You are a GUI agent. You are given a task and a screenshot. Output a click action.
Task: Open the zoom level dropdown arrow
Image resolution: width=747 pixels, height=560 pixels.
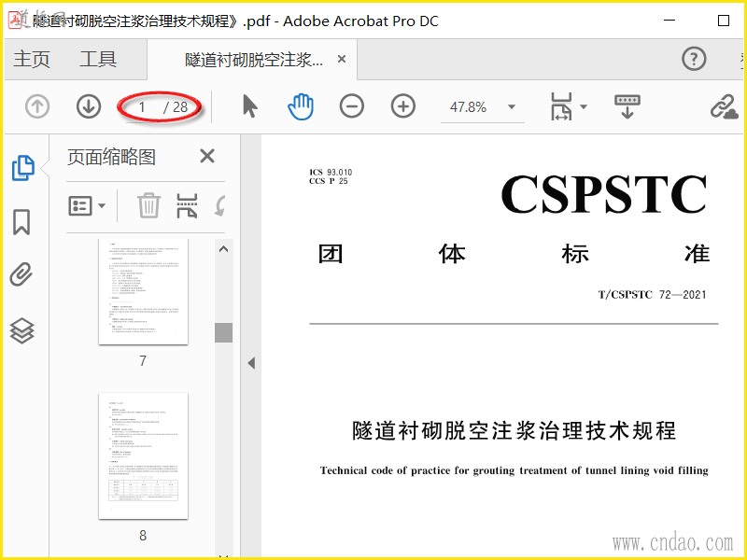pyautogui.click(x=512, y=106)
